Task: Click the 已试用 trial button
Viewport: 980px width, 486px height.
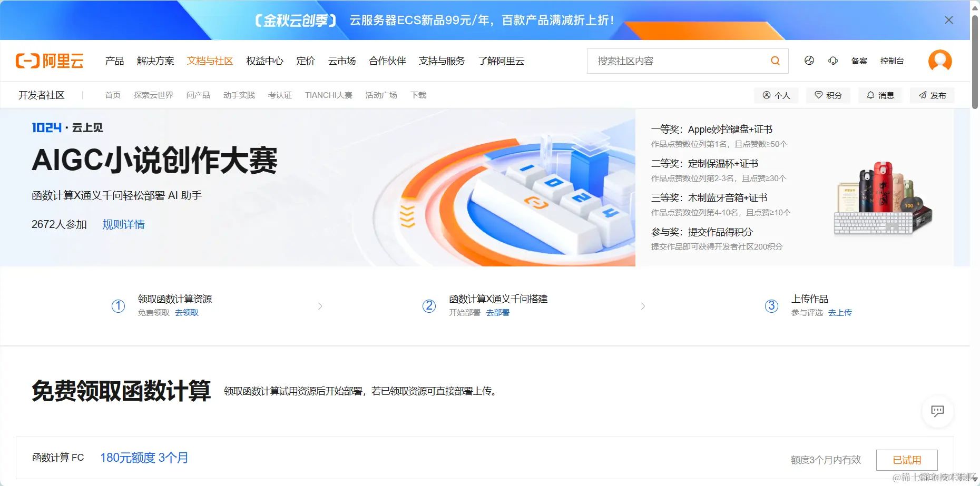Action: [907, 459]
